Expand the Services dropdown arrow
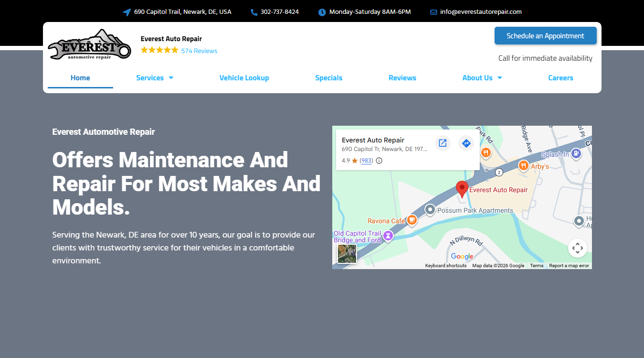Image resolution: width=644 pixels, height=358 pixels. point(171,78)
